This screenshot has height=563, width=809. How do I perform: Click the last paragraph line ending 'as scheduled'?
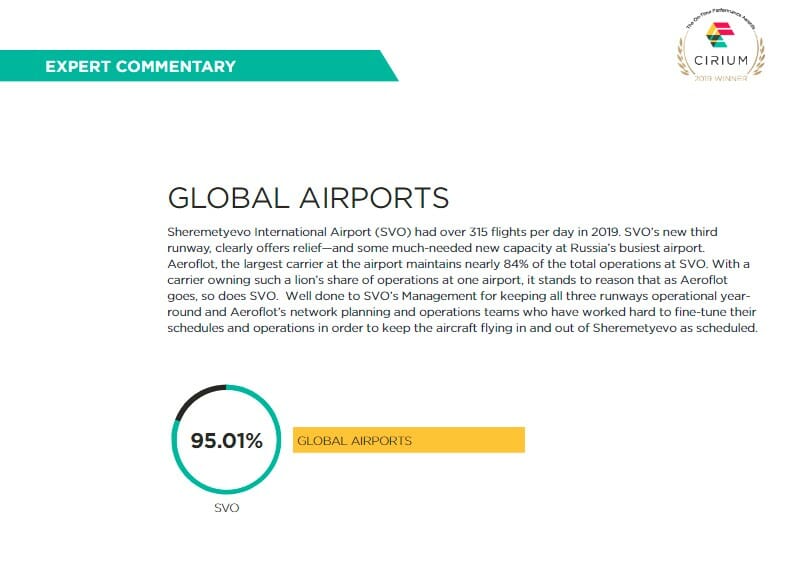point(462,328)
